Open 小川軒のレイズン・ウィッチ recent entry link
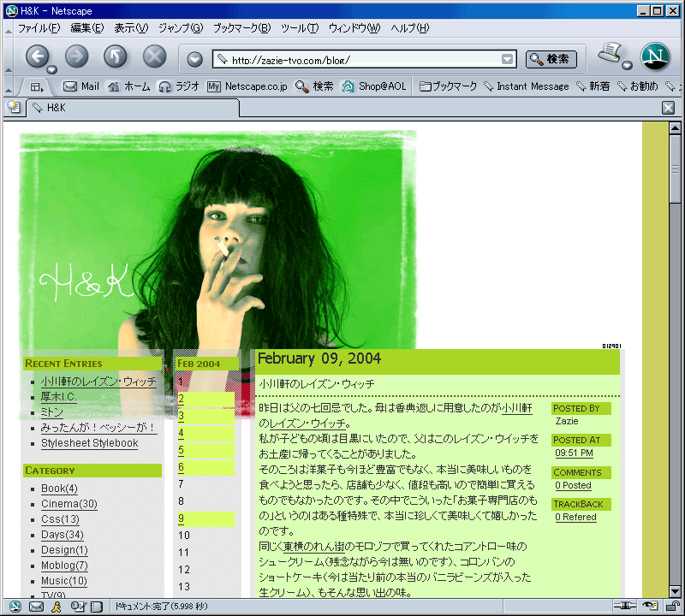 click(98, 382)
